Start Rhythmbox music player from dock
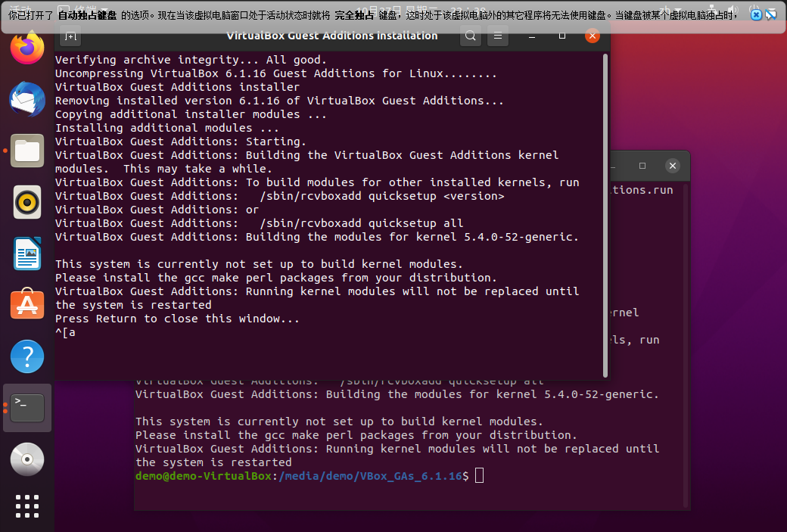 (27, 202)
